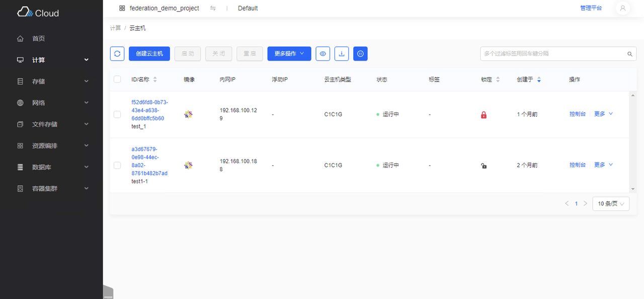Click the 数据库 sidebar icon

tap(20, 167)
